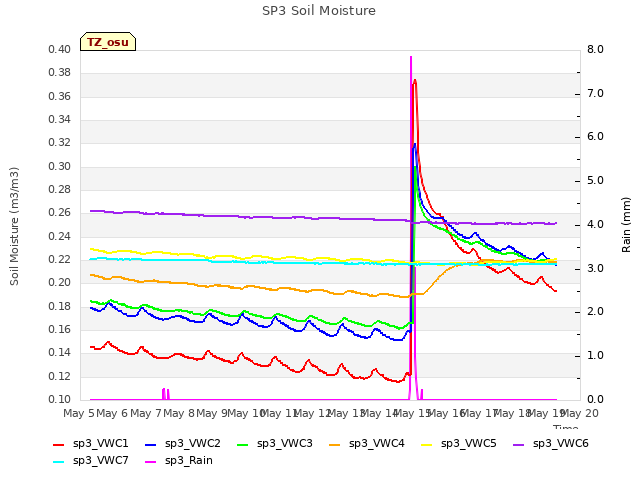Viewport: 640px width, 480px height.
Task: Toggle sp3_VWC3 legend entry
Action: point(275,444)
